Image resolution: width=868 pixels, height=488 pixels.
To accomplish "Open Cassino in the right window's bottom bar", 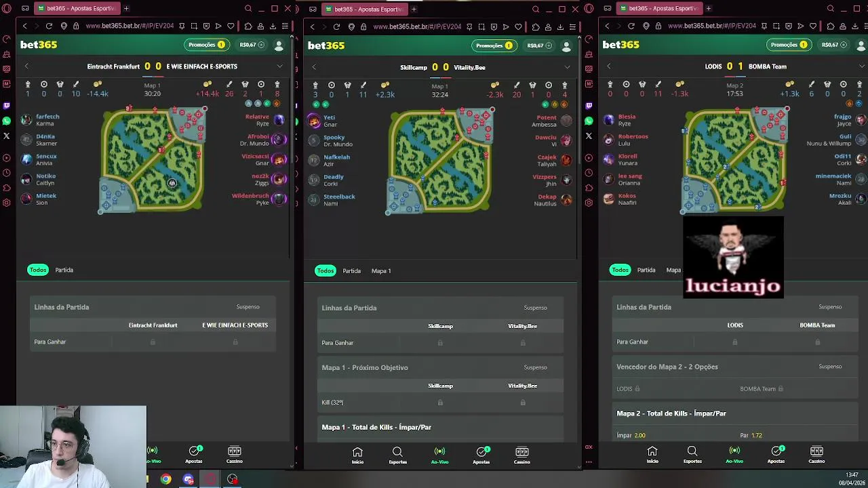I will pyautogui.click(x=816, y=455).
